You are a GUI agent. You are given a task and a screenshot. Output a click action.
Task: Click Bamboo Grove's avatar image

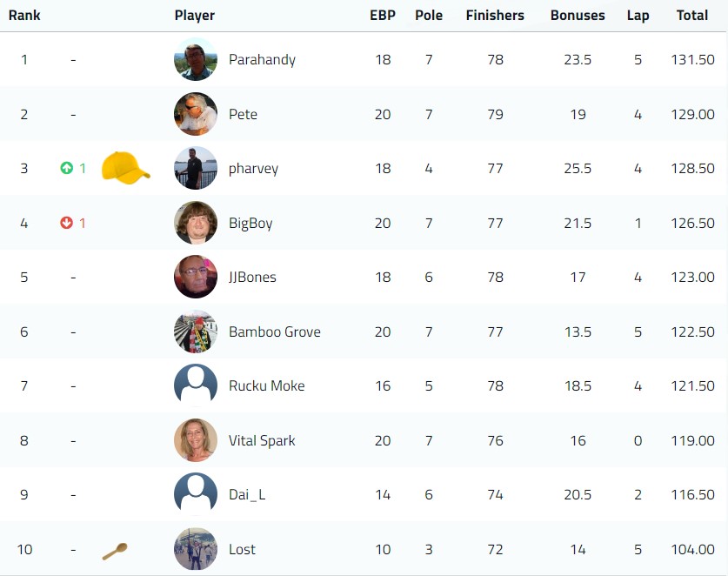click(196, 332)
